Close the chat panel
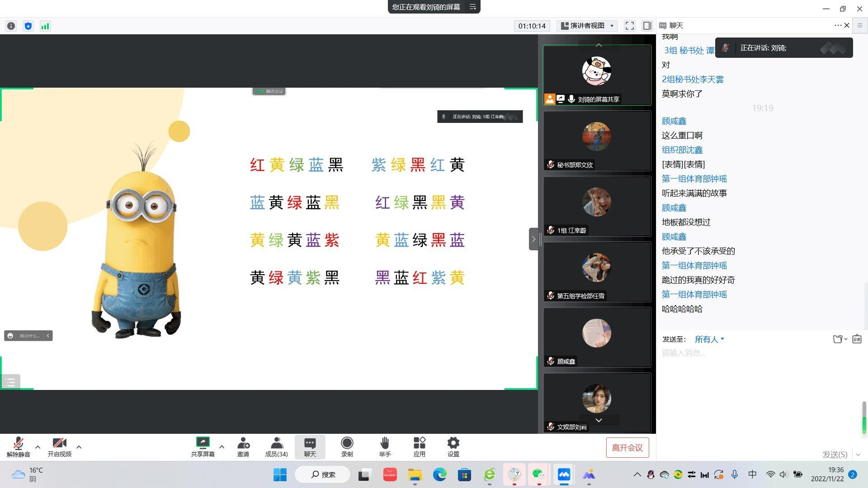 click(847, 25)
